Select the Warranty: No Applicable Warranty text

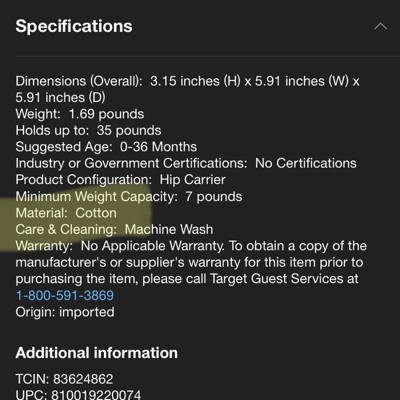tap(120, 246)
